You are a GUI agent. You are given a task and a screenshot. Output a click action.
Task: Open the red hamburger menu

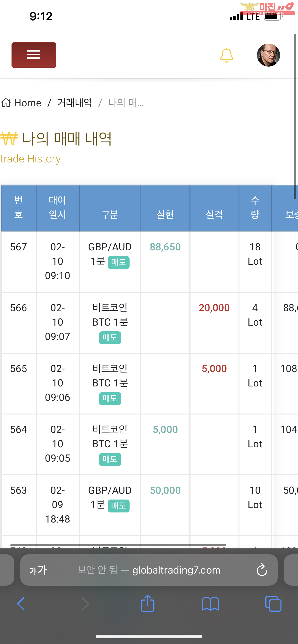point(34,55)
